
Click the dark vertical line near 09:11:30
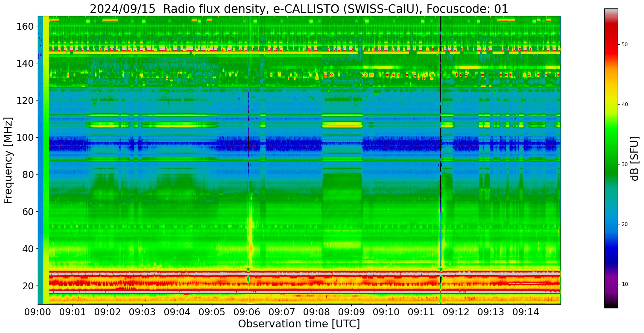tap(441, 160)
